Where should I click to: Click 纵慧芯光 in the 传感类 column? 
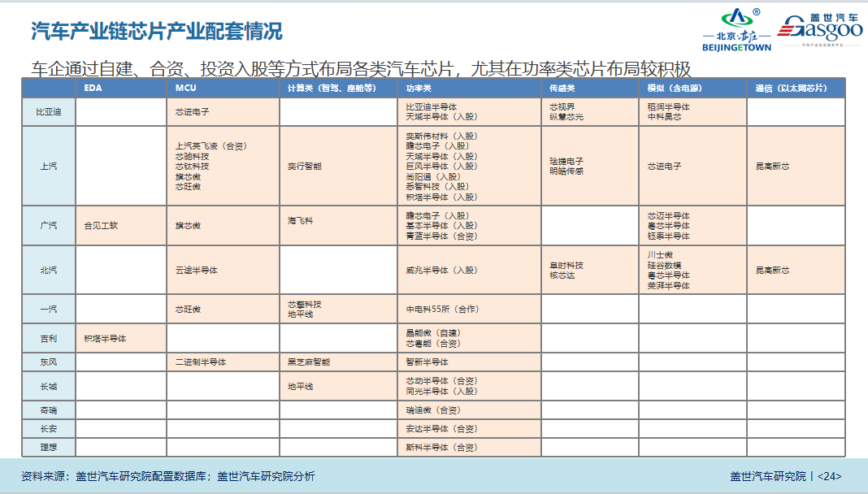click(566, 117)
